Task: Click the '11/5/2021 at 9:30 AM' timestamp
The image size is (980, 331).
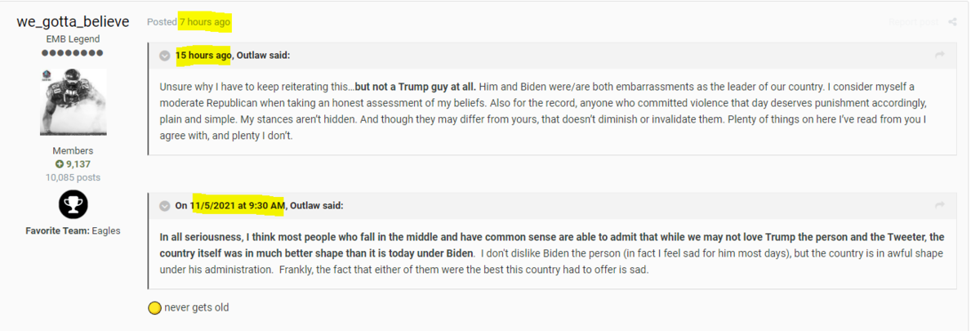Action: click(238, 206)
